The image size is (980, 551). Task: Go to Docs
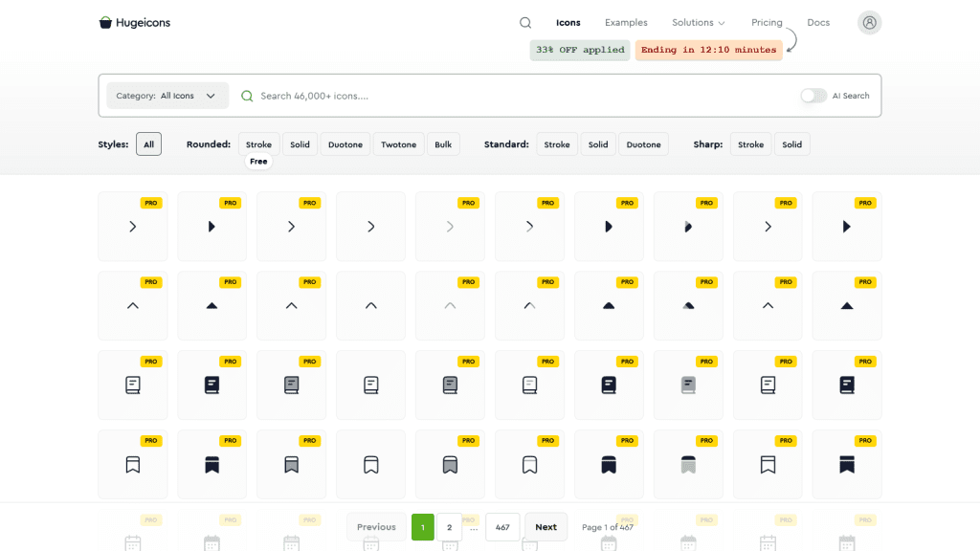point(818,22)
